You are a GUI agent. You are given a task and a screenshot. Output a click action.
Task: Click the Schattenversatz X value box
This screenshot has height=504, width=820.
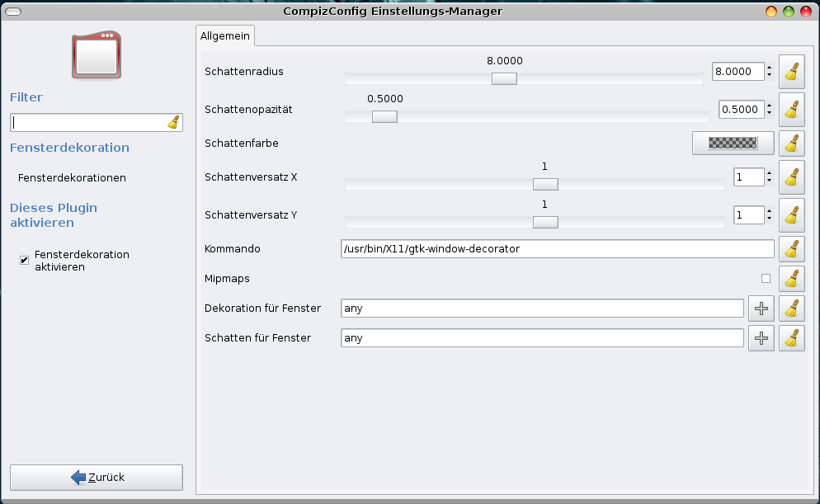(x=748, y=177)
